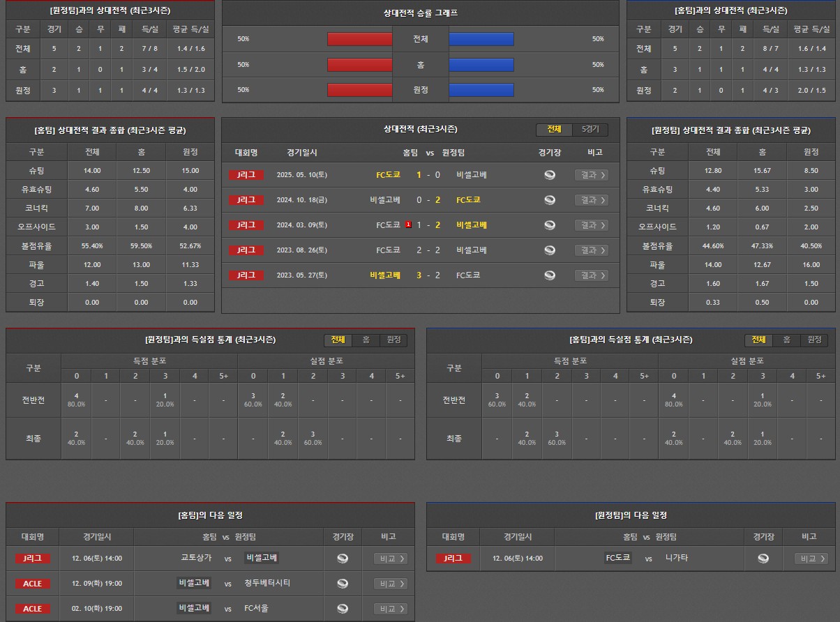Switch head-to-head list to 5경기

(590, 130)
